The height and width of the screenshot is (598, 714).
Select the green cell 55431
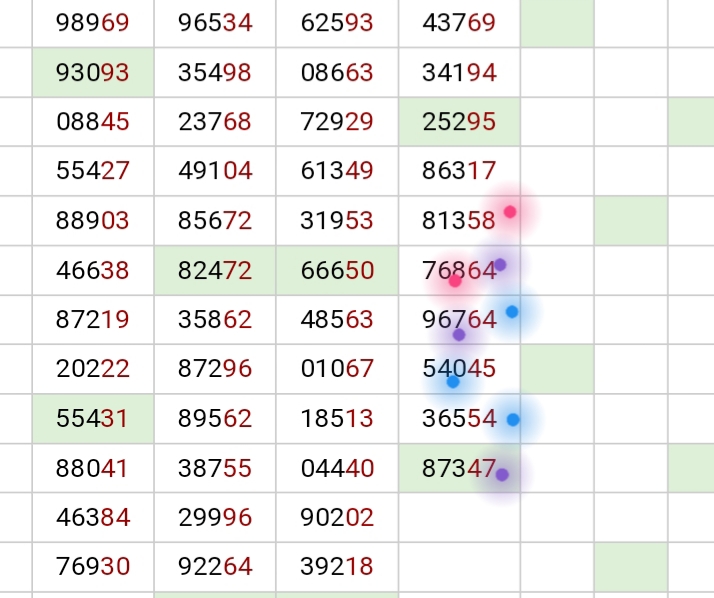(93, 419)
